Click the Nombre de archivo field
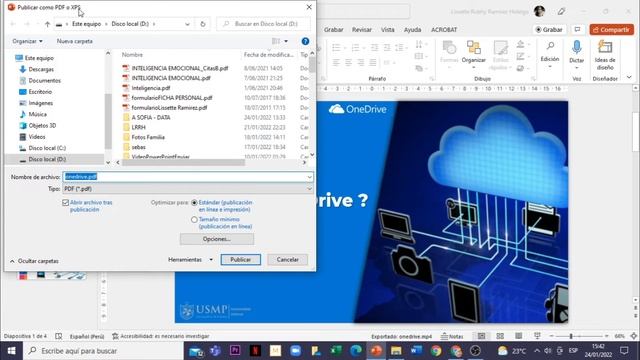Viewport: 640px width, 360px height. tap(188, 177)
